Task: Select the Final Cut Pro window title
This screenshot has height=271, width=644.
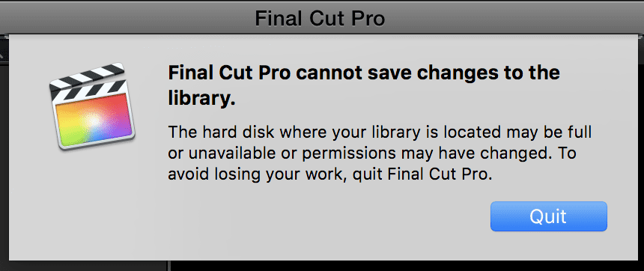Action: [x=321, y=18]
